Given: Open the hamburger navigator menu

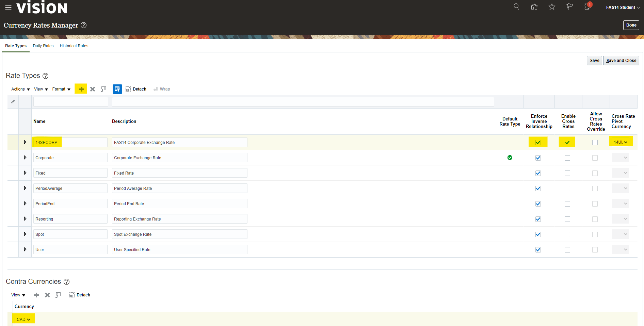Looking at the screenshot, I should (x=8, y=7).
